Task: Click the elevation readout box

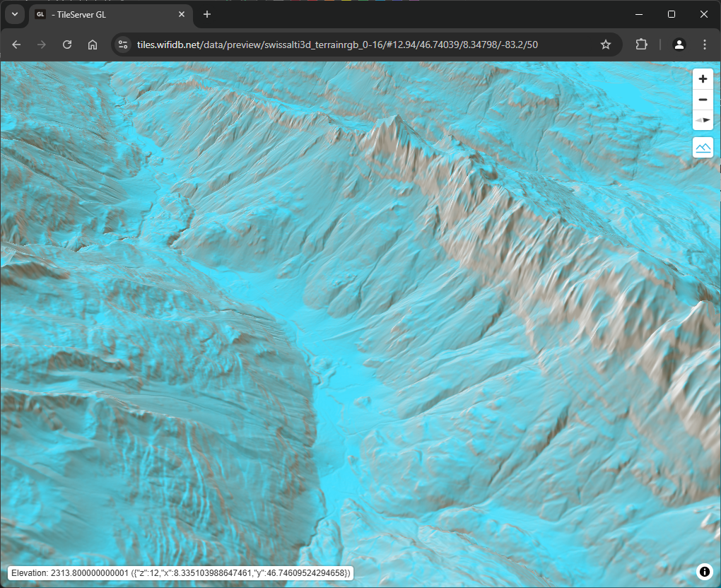Action: point(180,572)
